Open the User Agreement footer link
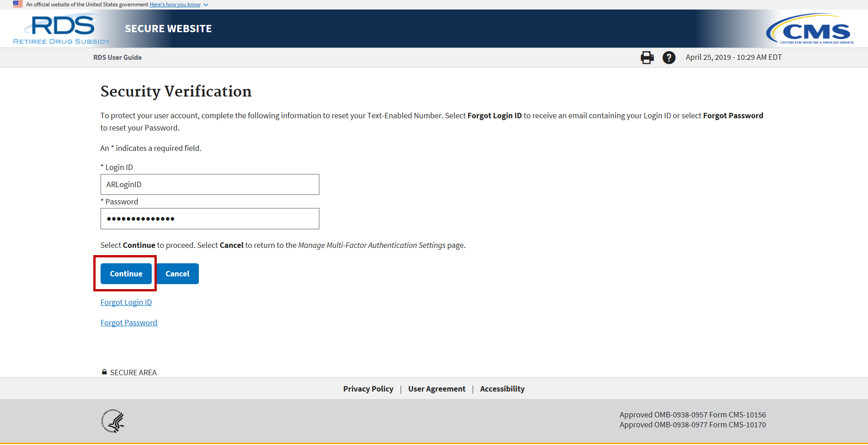 (x=436, y=389)
